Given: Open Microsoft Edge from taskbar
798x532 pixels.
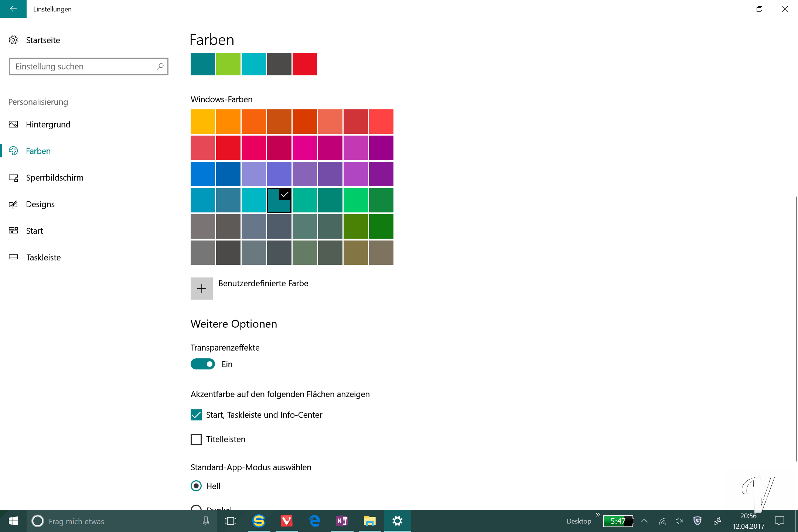Looking at the screenshot, I should (x=314, y=521).
